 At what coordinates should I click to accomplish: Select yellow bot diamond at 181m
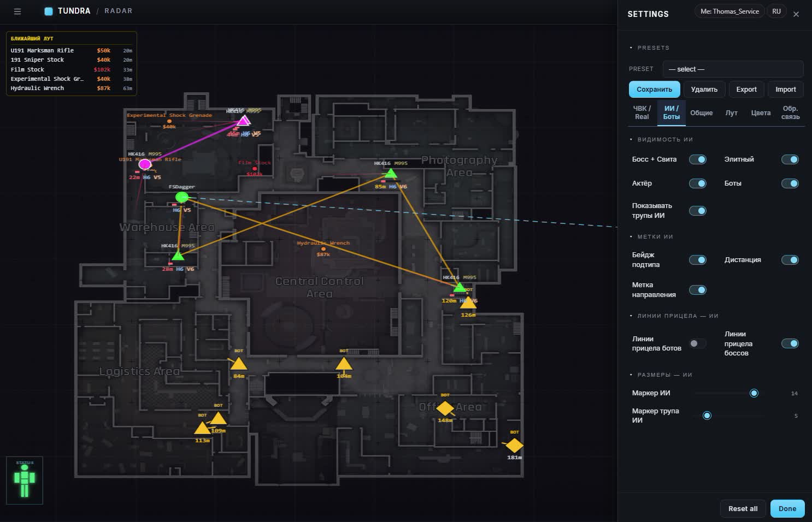pos(514,445)
